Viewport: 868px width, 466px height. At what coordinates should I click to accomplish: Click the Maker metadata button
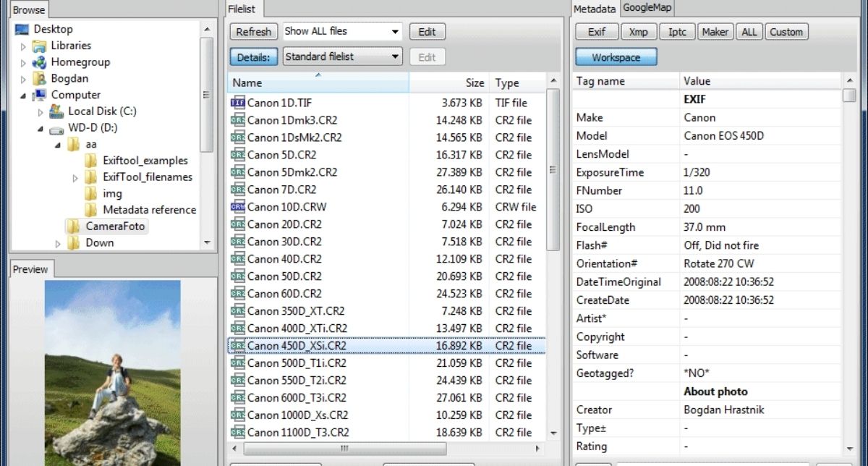tap(715, 32)
